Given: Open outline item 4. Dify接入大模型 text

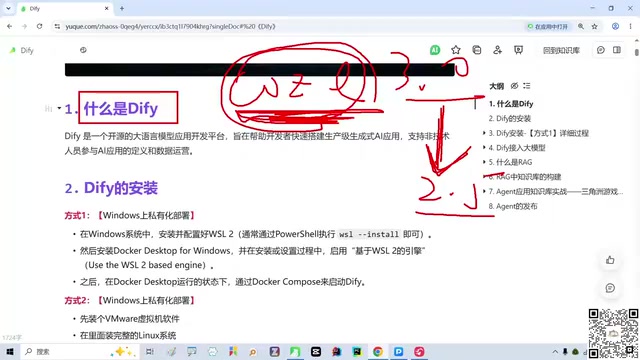Looking at the screenshot, I should pyautogui.click(x=517, y=148).
